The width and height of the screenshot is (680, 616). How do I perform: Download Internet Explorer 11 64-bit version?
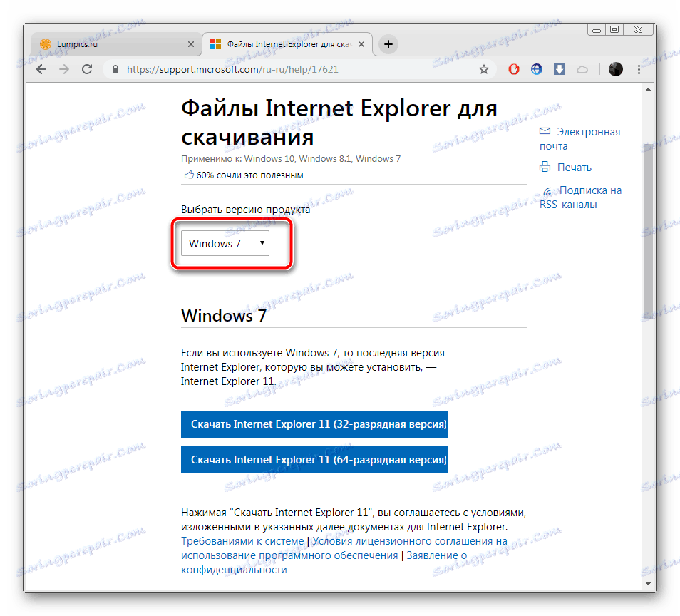click(x=314, y=460)
